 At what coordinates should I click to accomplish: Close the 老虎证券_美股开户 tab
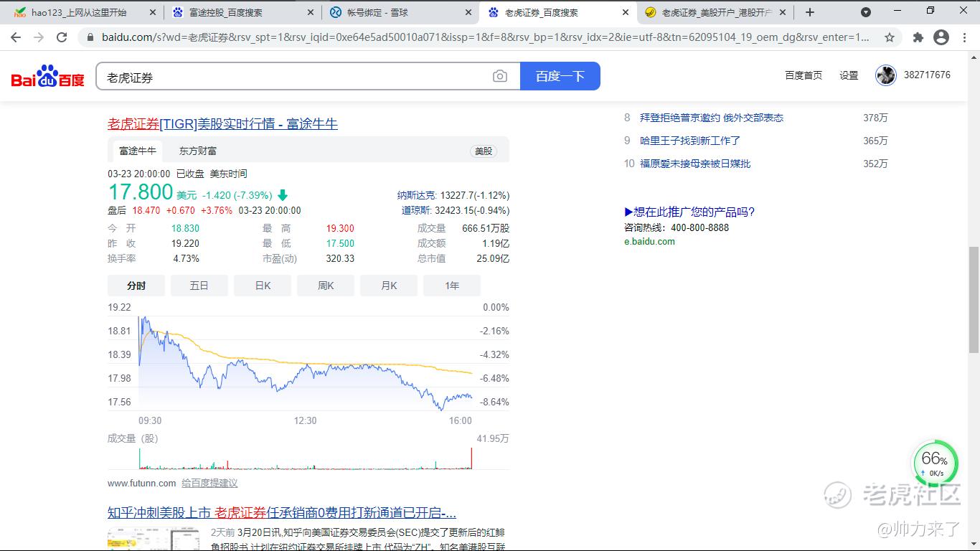click(782, 12)
